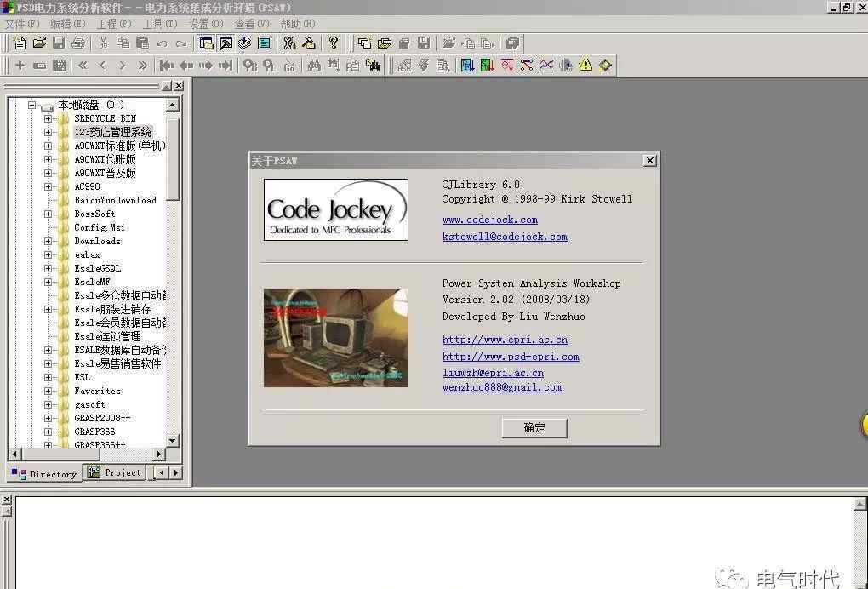This screenshot has width=868, height=589.
Task: Click the yellow warning triangle icon
Action: [585, 66]
